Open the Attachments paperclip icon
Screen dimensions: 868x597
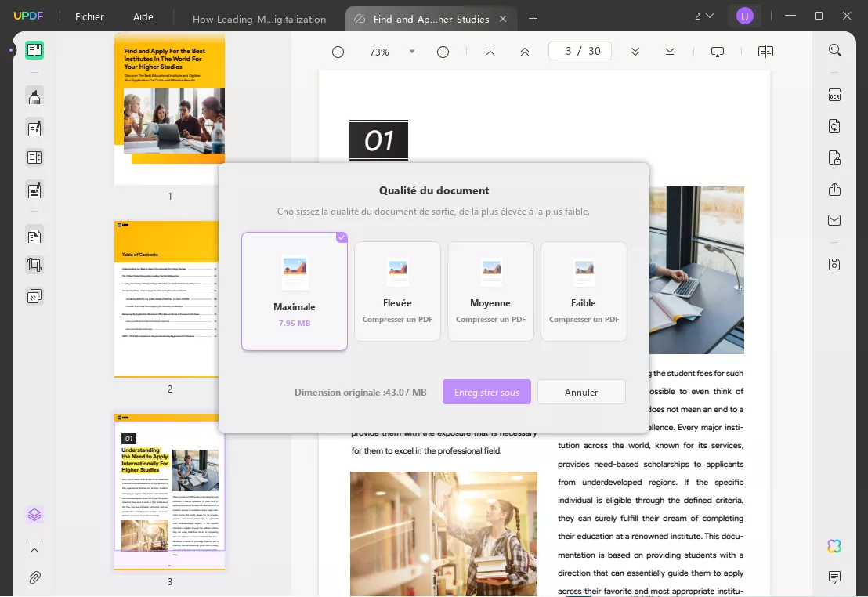click(x=34, y=577)
